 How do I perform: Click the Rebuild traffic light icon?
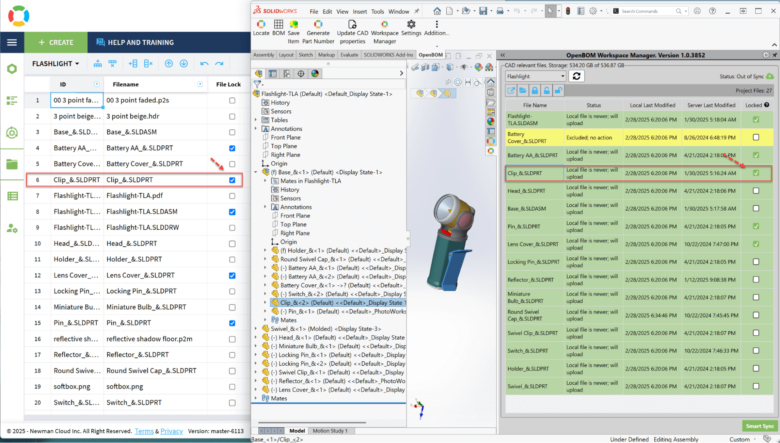click(568, 11)
